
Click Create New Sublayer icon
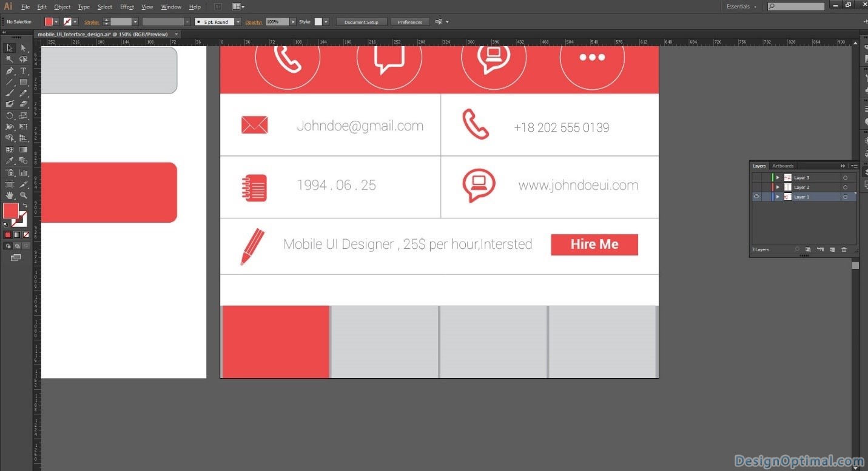(821, 249)
